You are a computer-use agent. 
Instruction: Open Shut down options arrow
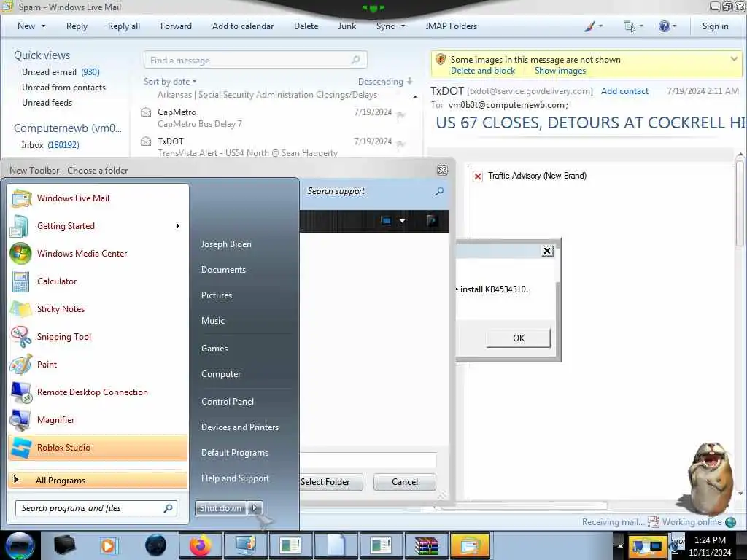255,508
